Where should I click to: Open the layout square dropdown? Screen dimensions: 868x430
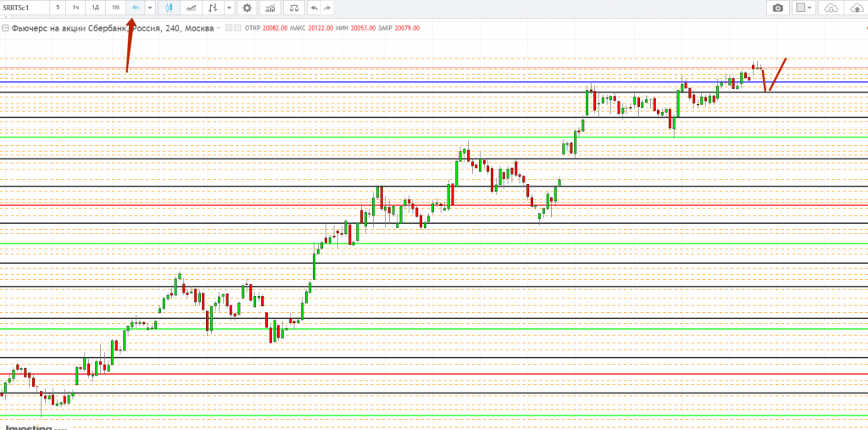[804, 8]
